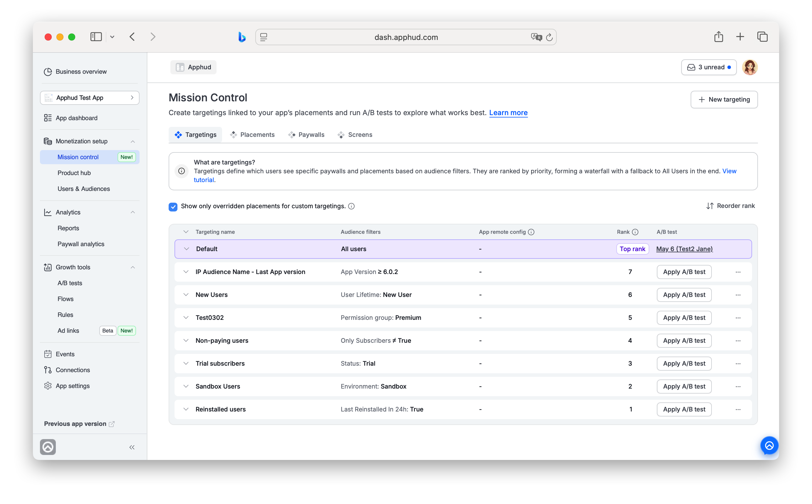Reload the page with the refresh icon
This screenshot has height=504, width=812.
pos(549,37)
